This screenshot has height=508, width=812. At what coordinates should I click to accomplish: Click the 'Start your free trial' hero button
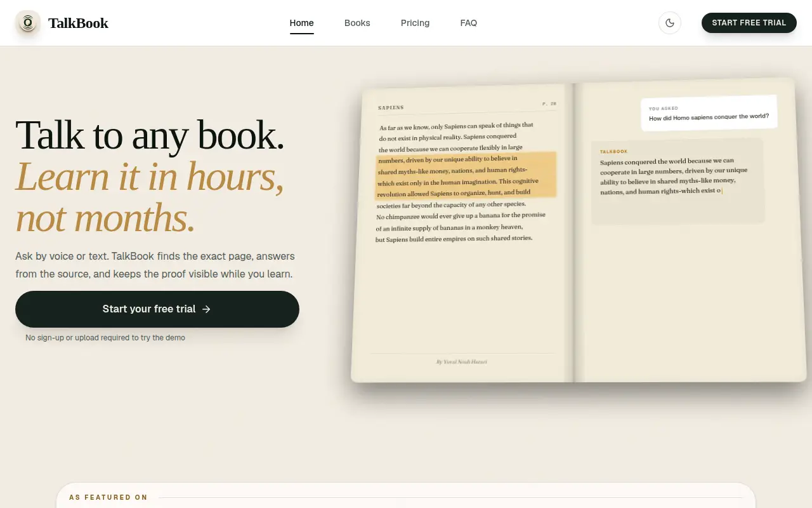coord(157,309)
